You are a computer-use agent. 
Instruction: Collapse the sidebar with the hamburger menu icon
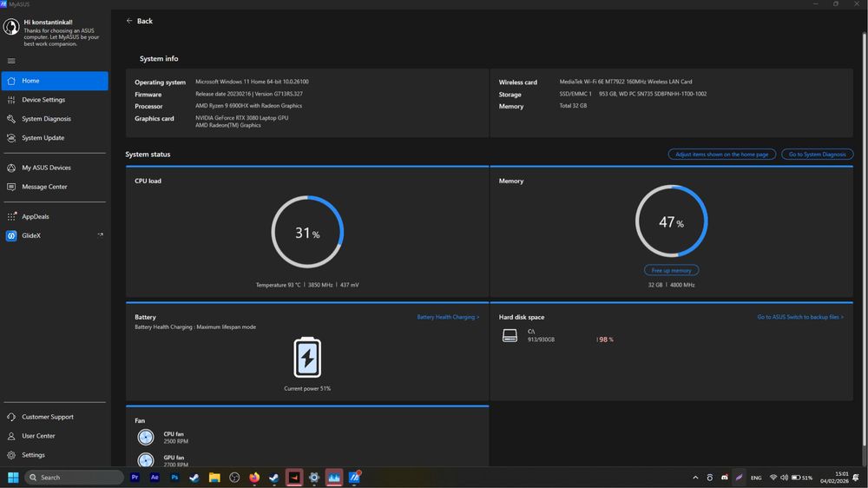pos(11,61)
